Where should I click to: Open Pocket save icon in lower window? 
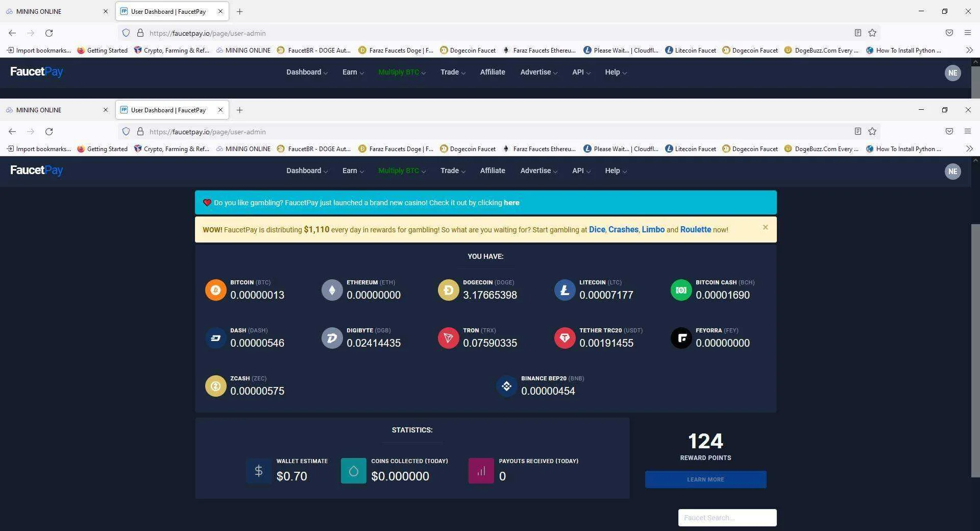tap(949, 132)
